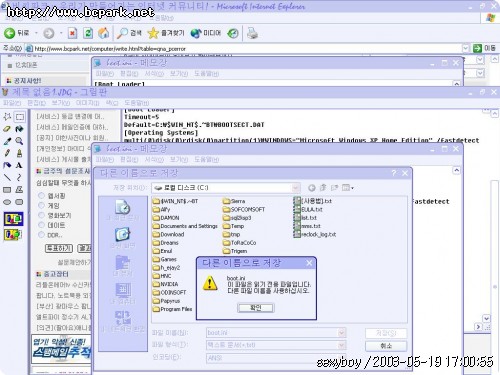
Task: Open 파일 menu in the Paint window
Action: pos(12,103)
